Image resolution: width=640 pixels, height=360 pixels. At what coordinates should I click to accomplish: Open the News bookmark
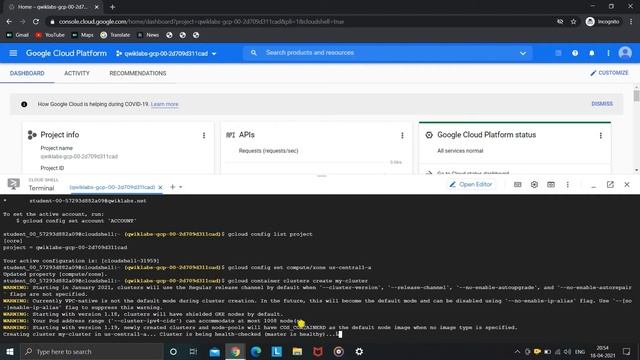[148, 35]
